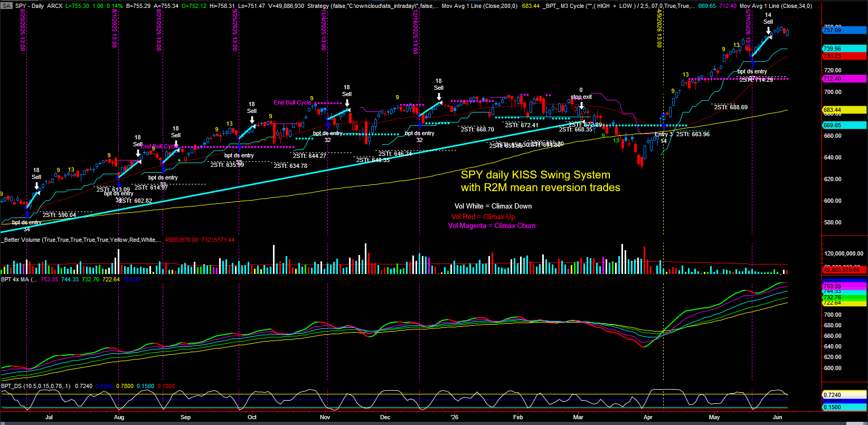Click the '26 year label on time axis
Viewport: 868px width, 425px height.
455,417
